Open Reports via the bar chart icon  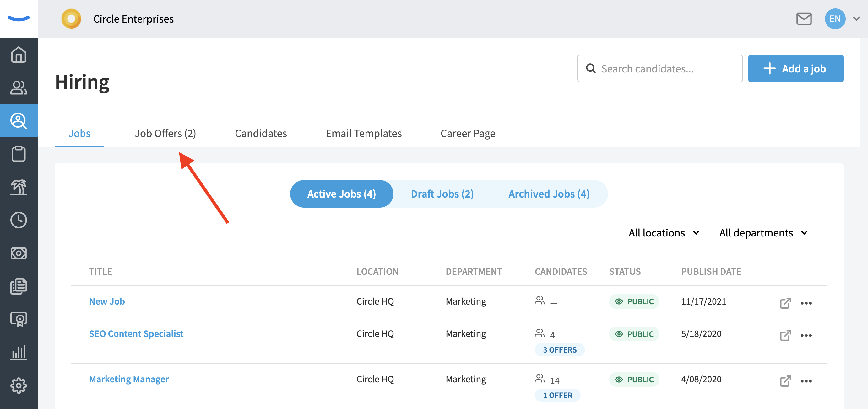point(19,353)
